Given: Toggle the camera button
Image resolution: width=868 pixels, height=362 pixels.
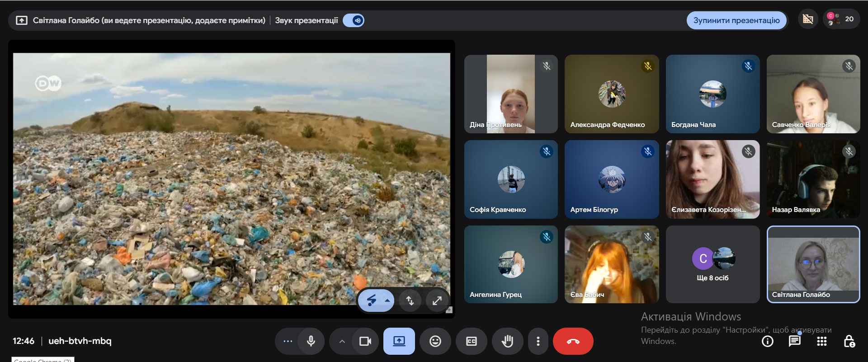Looking at the screenshot, I should point(365,341).
